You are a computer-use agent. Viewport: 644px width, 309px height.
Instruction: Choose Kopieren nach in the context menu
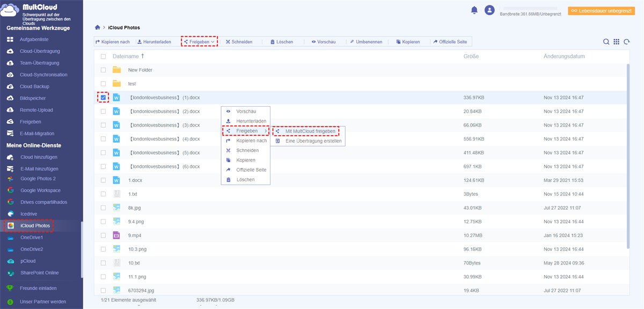(246, 141)
